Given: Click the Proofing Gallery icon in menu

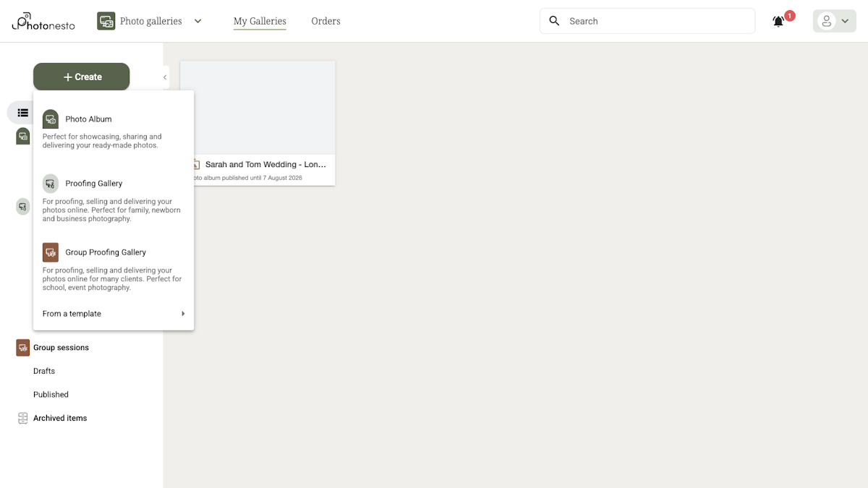Looking at the screenshot, I should click(51, 184).
